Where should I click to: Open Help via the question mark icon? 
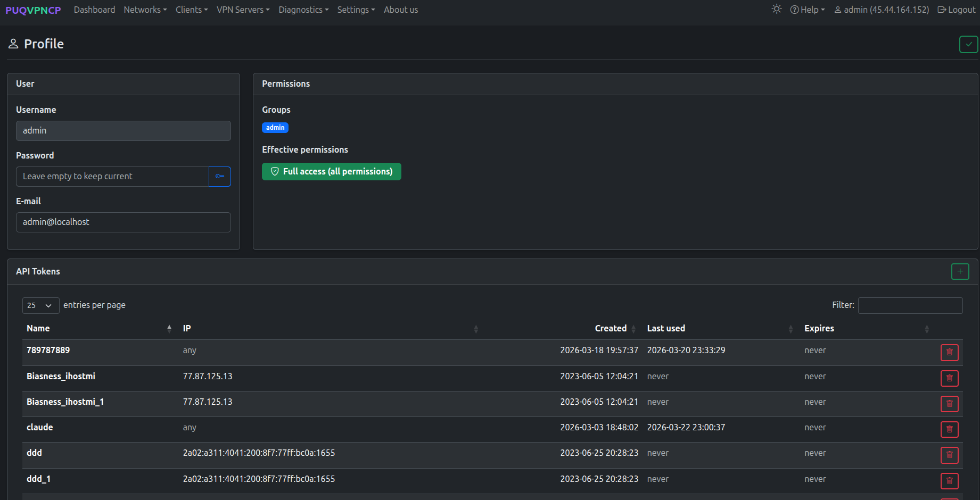pos(795,10)
